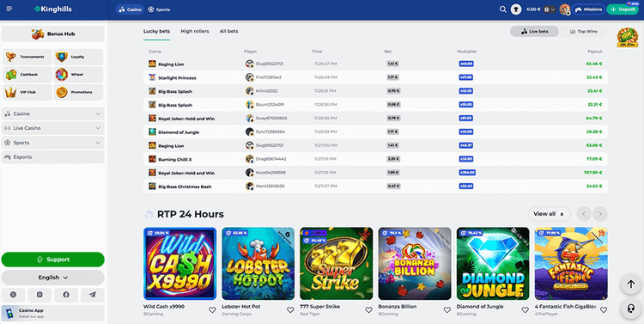Switch to Top Wins view

tap(583, 31)
